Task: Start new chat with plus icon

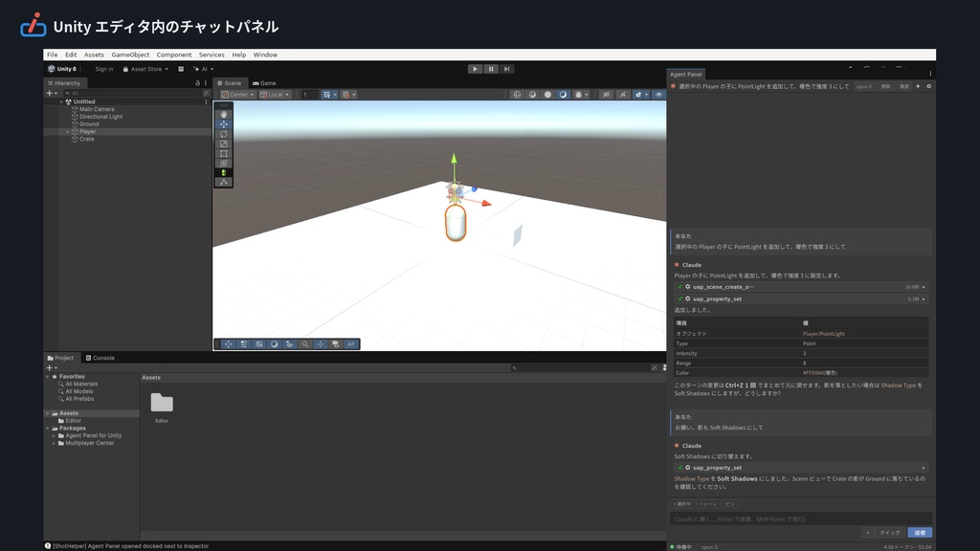Action: coord(918,86)
